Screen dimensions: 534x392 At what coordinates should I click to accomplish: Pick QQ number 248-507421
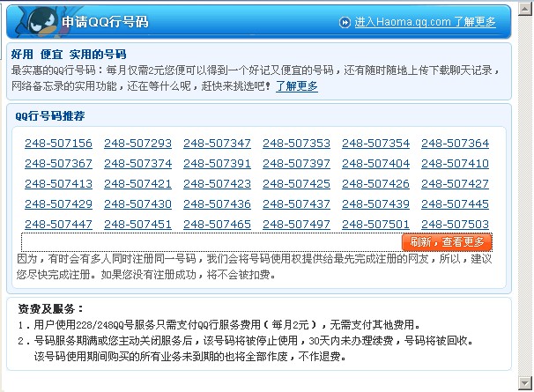coord(138,184)
